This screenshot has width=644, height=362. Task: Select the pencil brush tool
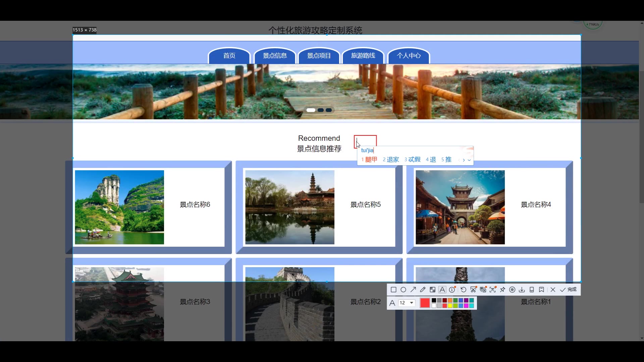click(x=423, y=290)
